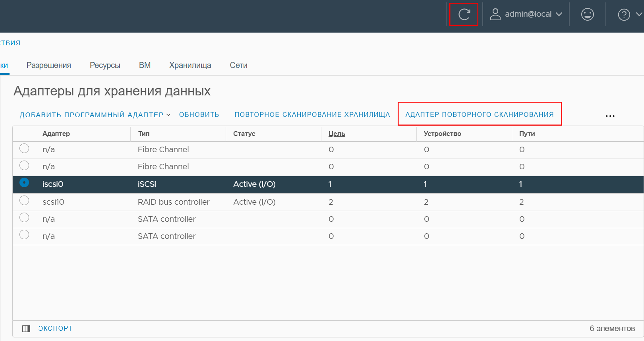The height and width of the screenshot is (341, 644).
Task: Click the RAID bus controller cell
Action: pyautogui.click(x=174, y=202)
